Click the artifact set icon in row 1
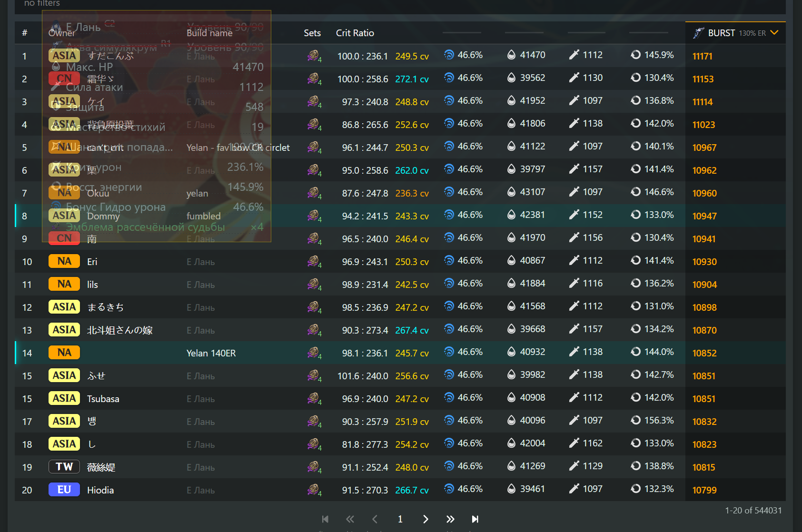Screen dimensions: 802x532 [313, 56]
